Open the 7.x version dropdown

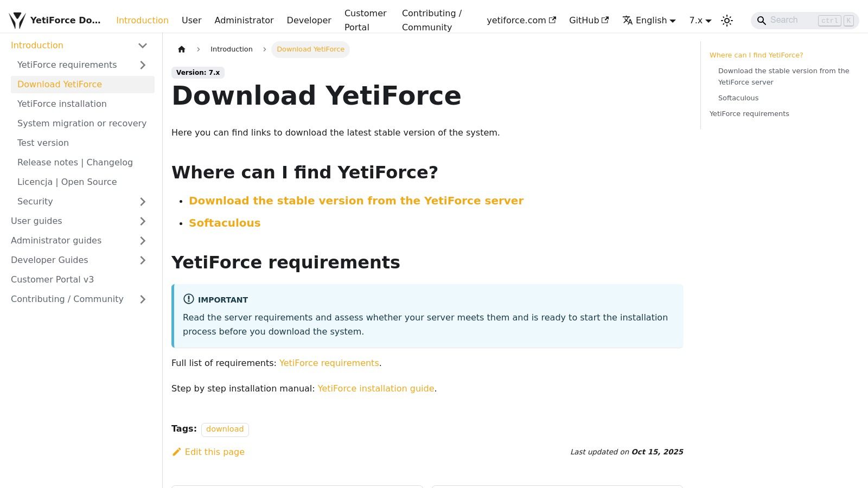tap(699, 20)
